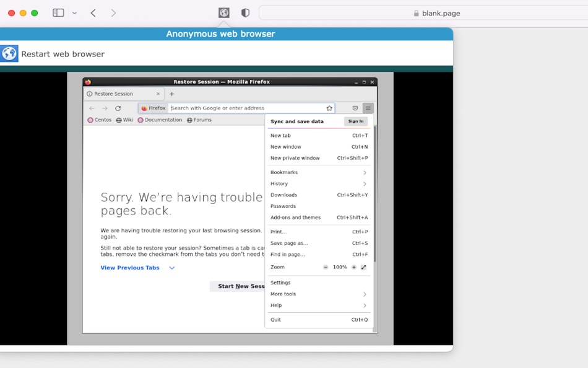Image resolution: width=588 pixels, height=368 pixels.
Task: Click the Sync and save data heading
Action: (x=297, y=121)
